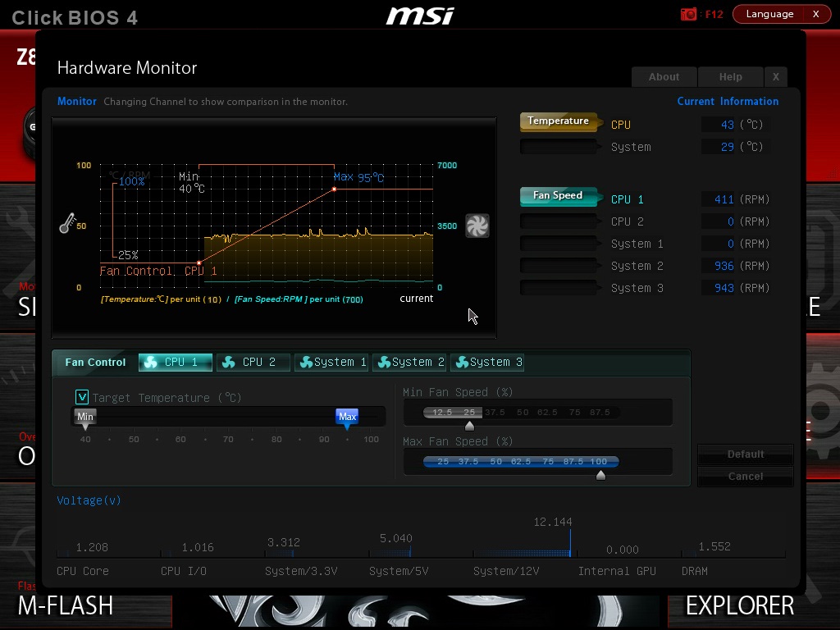Screen dimensions: 840x630
Task: Click the Monitor section label
Action: (76, 101)
